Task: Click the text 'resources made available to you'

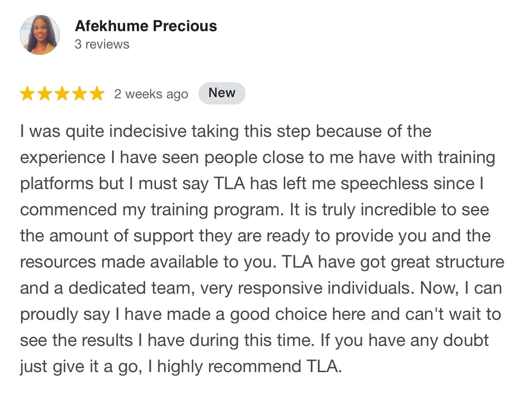Action: pos(148,262)
